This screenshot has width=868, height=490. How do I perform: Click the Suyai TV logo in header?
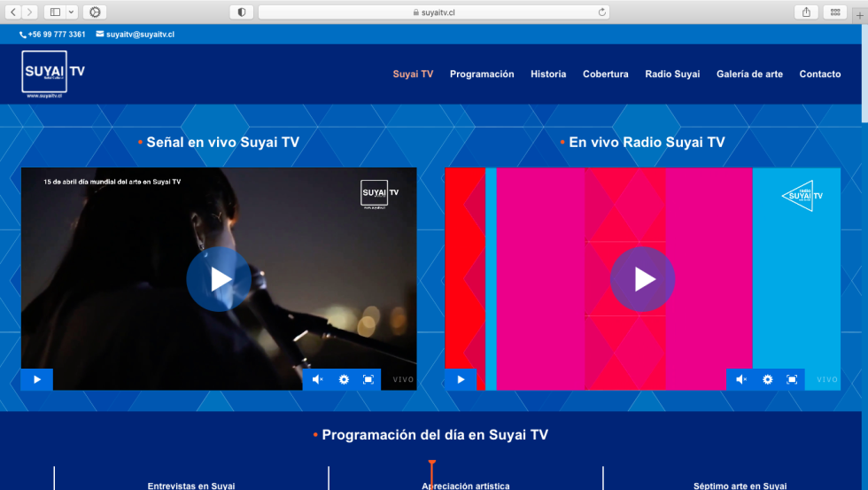pyautogui.click(x=53, y=74)
